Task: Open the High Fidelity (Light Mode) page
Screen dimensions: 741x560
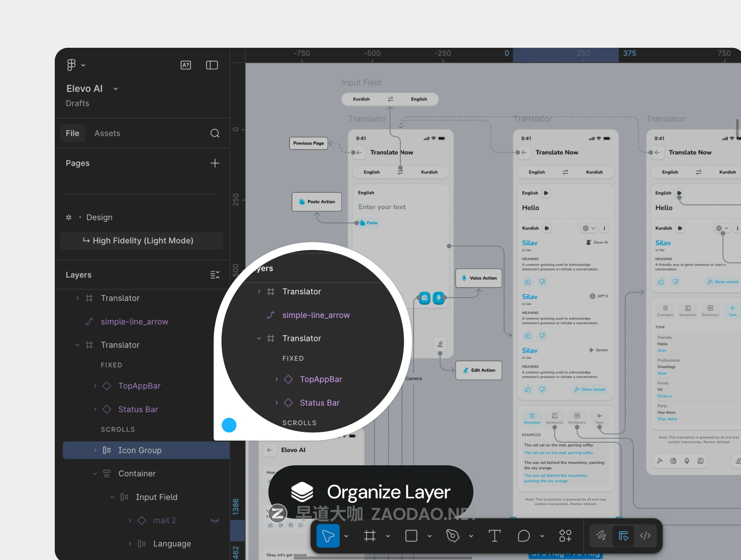Action: (x=142, y=240)
